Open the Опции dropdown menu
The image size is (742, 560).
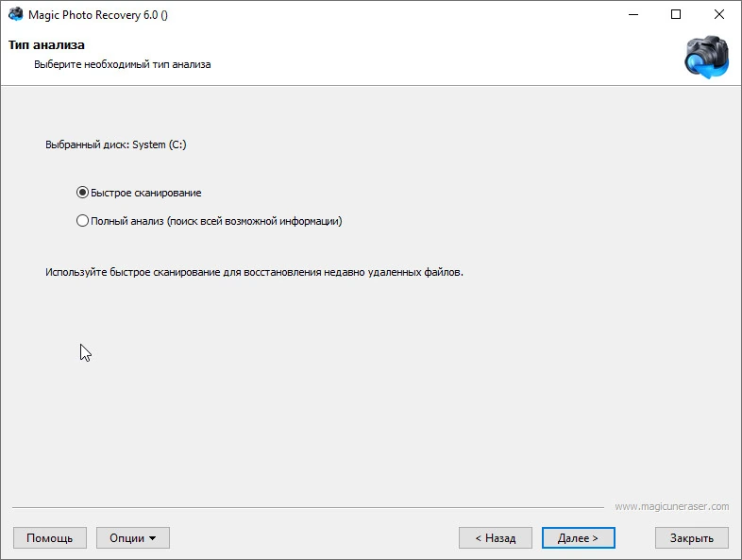click(133, 538)
